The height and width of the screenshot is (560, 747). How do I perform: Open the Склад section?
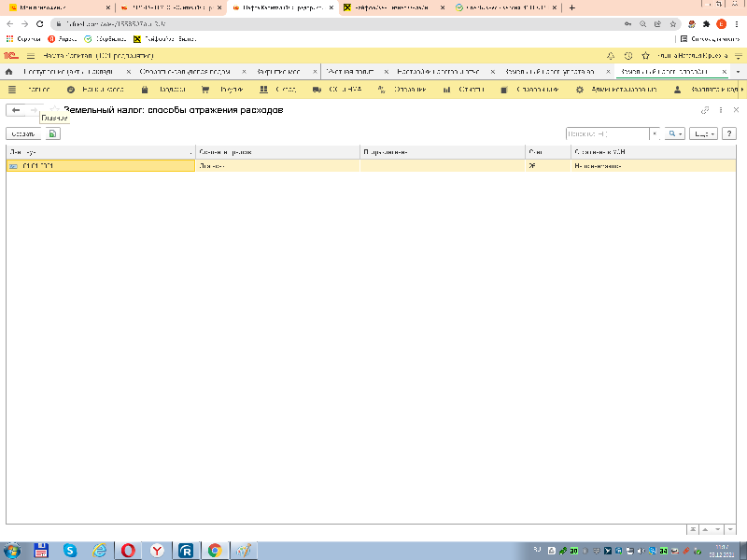click(x=278, y=89)
